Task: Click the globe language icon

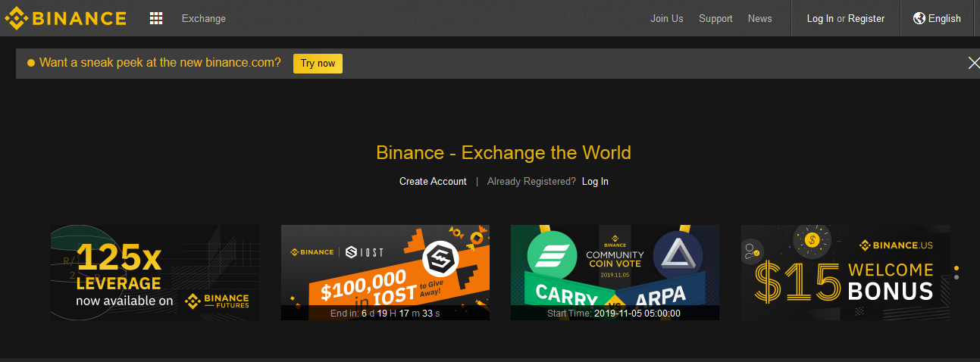Action: (919, 18)
